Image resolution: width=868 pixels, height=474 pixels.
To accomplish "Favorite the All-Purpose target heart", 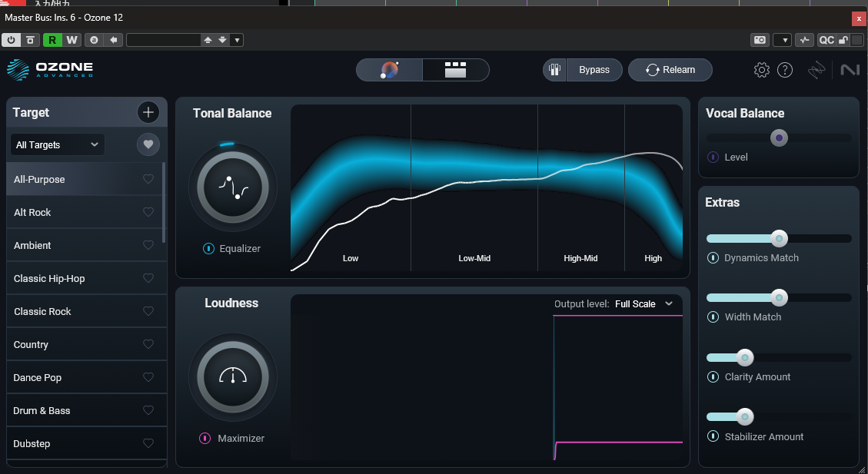I will pos(148,179).
